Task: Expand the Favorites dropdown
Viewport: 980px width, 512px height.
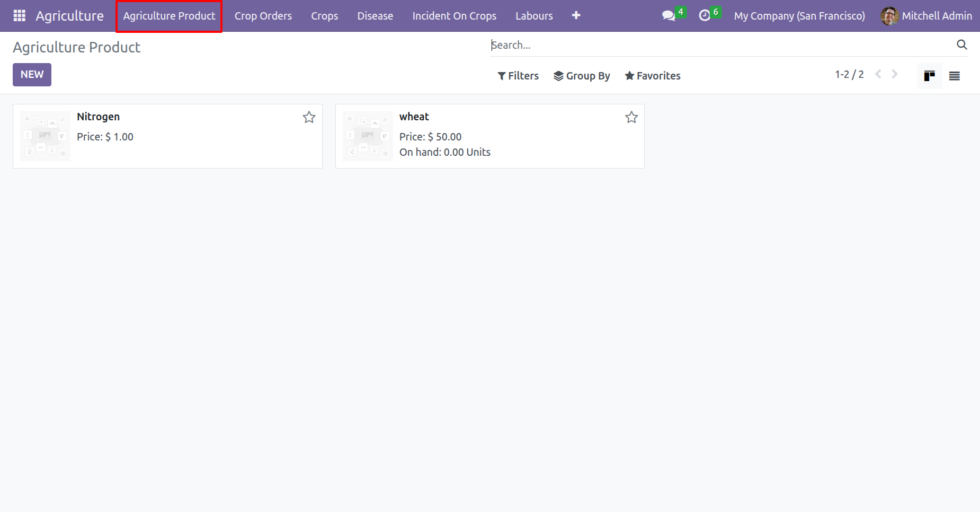Action: tap(653, 76)
